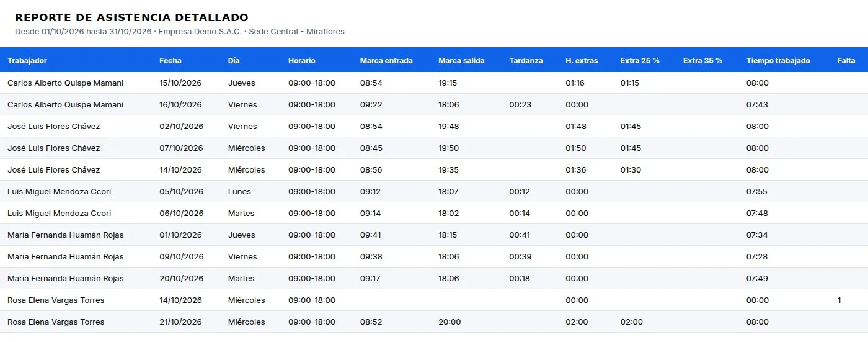Viewport: 868px width, 342px height.
Task: Click the tardiness value 00:23
Action: (520, 105)
